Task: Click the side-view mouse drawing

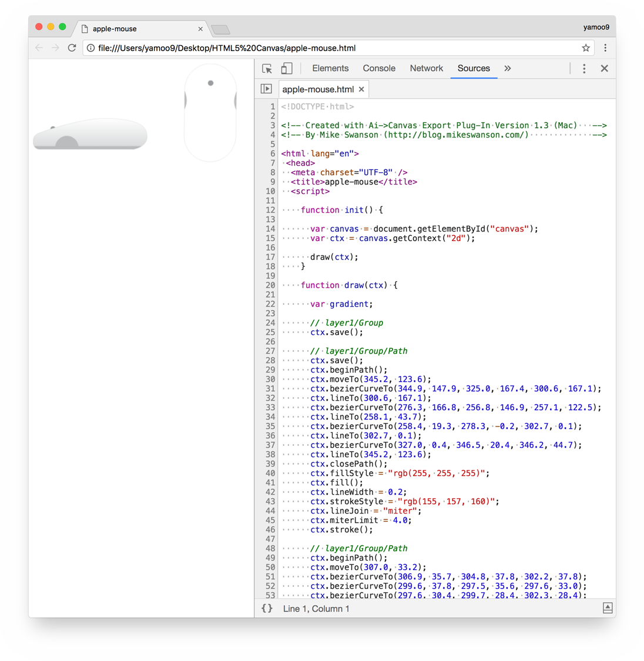Action: 90,135
